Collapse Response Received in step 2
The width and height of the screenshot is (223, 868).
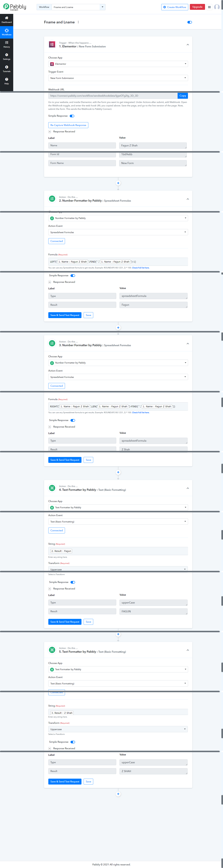(x=49, y=282)
